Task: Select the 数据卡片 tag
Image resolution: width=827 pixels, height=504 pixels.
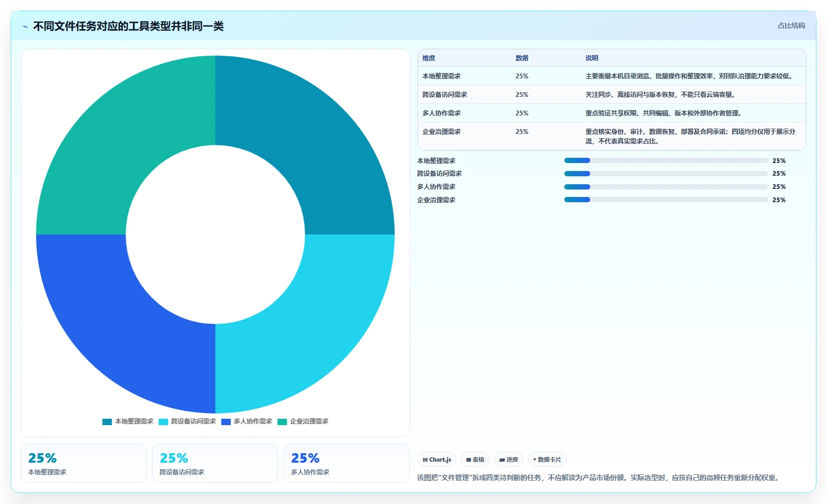Action: pyautogui.click(x=547, y=460)
